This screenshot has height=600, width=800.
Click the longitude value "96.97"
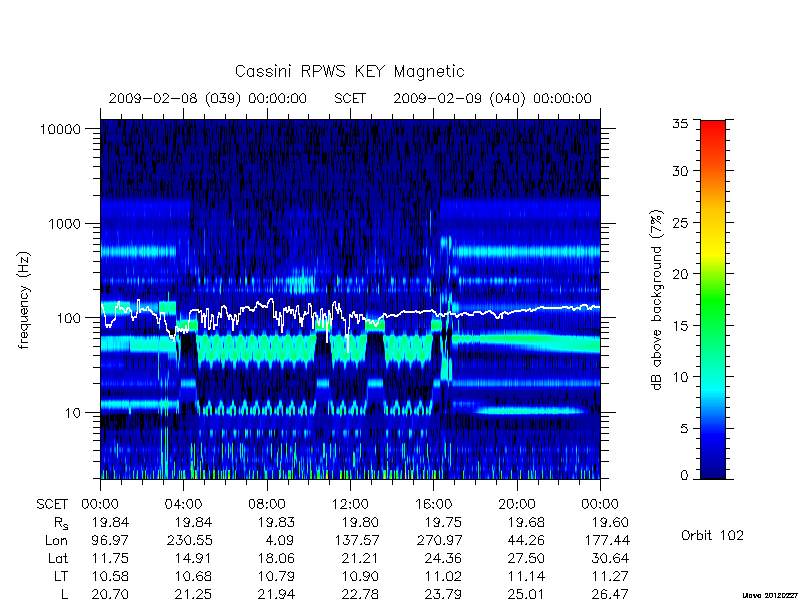point(110,540)
